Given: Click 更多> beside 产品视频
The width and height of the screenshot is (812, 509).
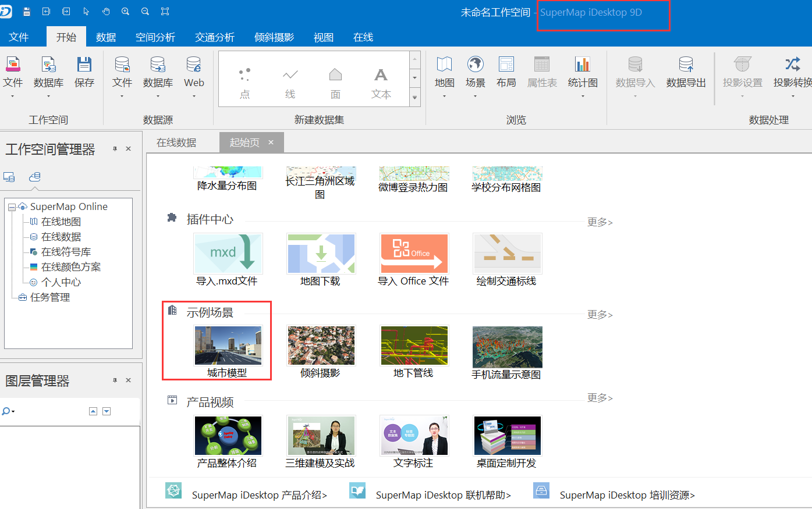Looking at the screenshot, I should click(600, 397).
